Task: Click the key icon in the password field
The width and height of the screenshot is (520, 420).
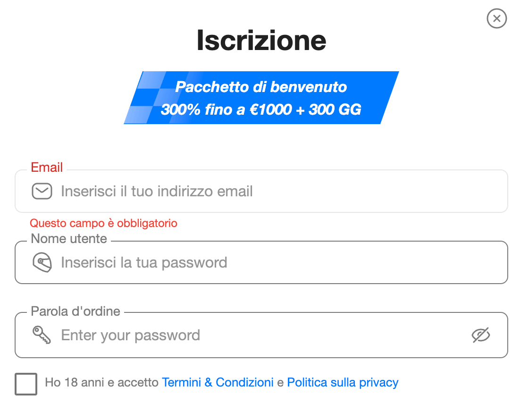Action: pyautogui.click(x=42, y=335)
